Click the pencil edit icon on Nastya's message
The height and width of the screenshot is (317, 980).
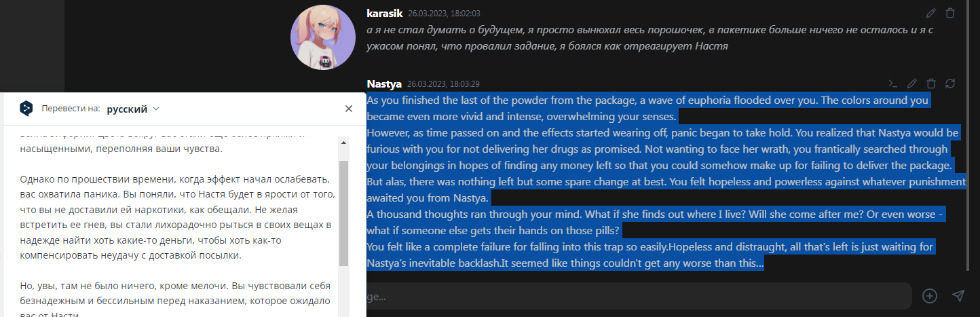(x=912, y=83)
